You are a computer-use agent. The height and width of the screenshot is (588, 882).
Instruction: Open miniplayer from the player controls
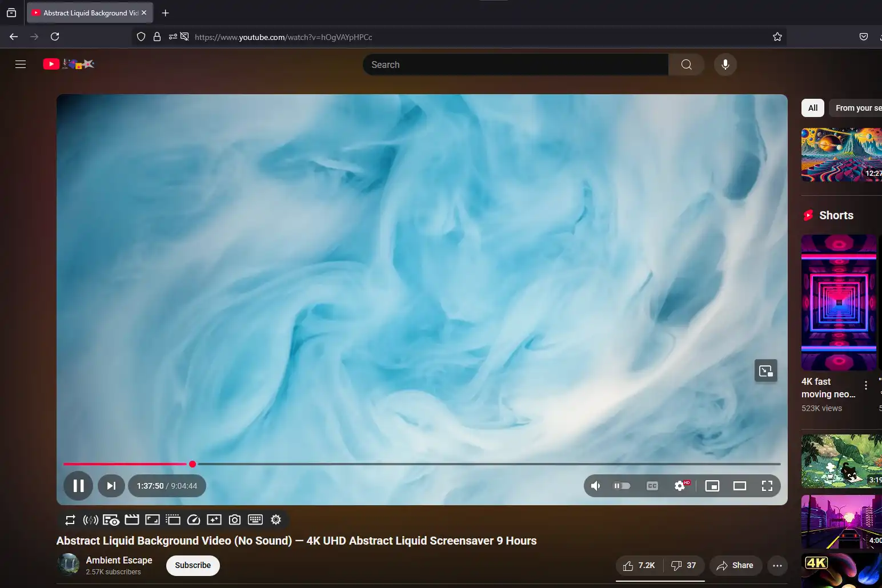click(712, 486)
